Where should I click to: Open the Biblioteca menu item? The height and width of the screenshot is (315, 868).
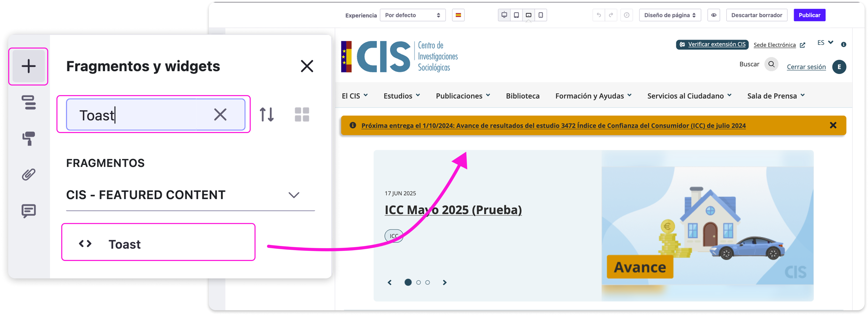pyautogui.click(x=522, y=96)
